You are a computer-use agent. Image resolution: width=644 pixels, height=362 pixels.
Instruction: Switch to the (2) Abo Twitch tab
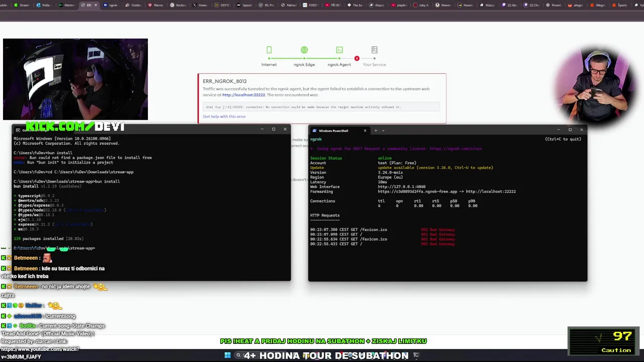click(511, 5)
